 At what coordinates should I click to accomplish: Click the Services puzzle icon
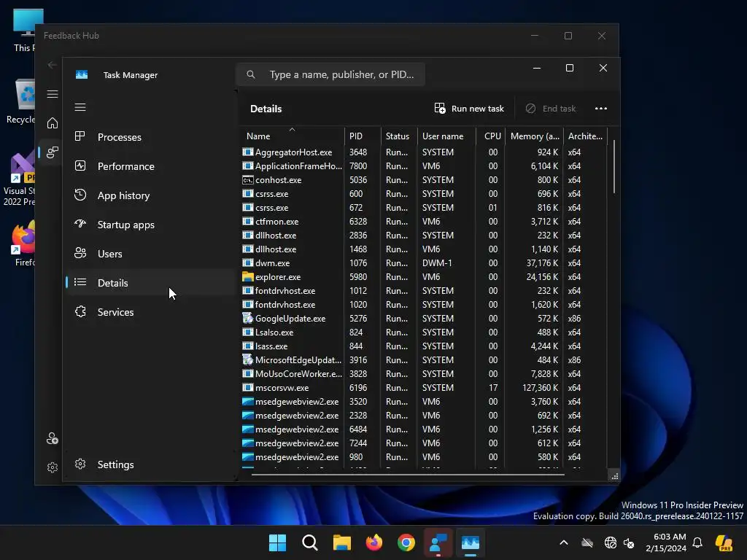(x=80, y=311)
